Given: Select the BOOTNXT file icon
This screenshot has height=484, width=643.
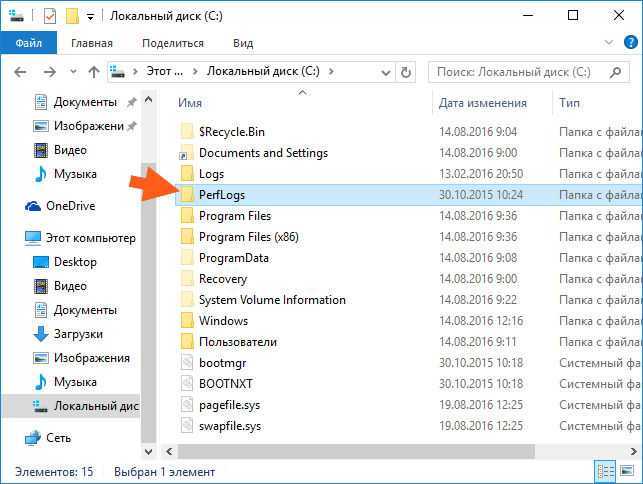Looking at the screenshot, I should click(187, 384).
